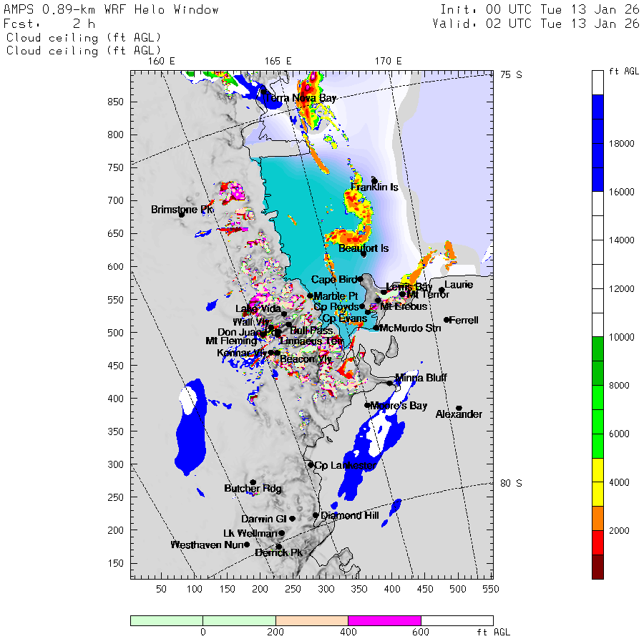The width and height of the screenshot is (644, 644).
Task: Select the 'Cape Bird' label
Action: tap(334, 280)
